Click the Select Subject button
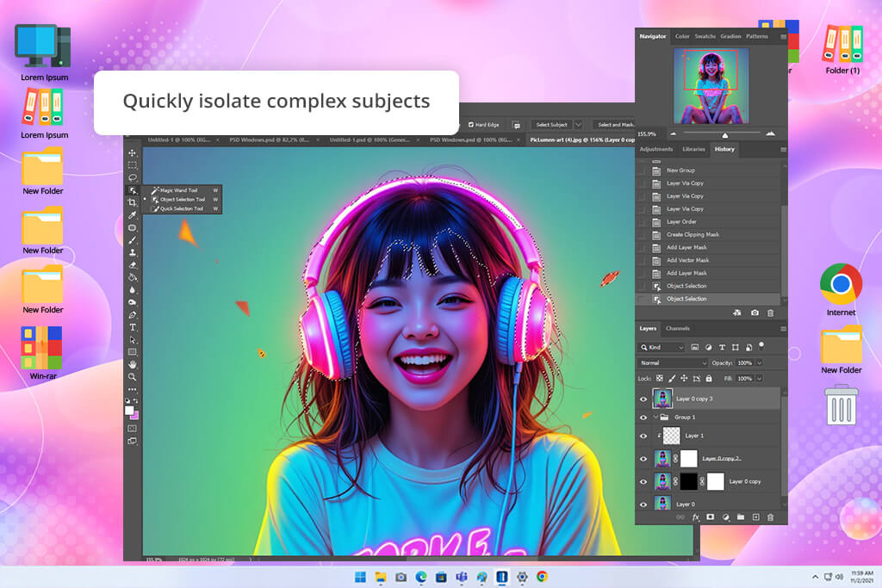This screenshot has width=882, height=588. pyautogui.click(x=551, y=125)
